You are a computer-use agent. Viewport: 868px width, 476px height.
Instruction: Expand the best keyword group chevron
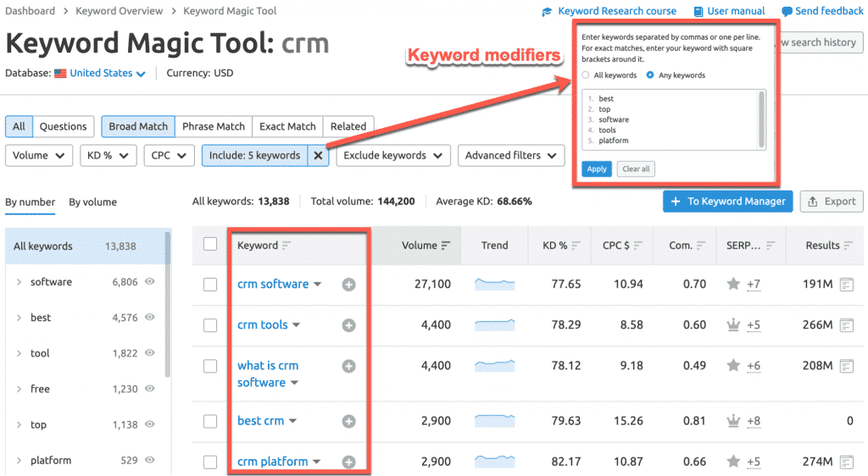click(19, 318)
